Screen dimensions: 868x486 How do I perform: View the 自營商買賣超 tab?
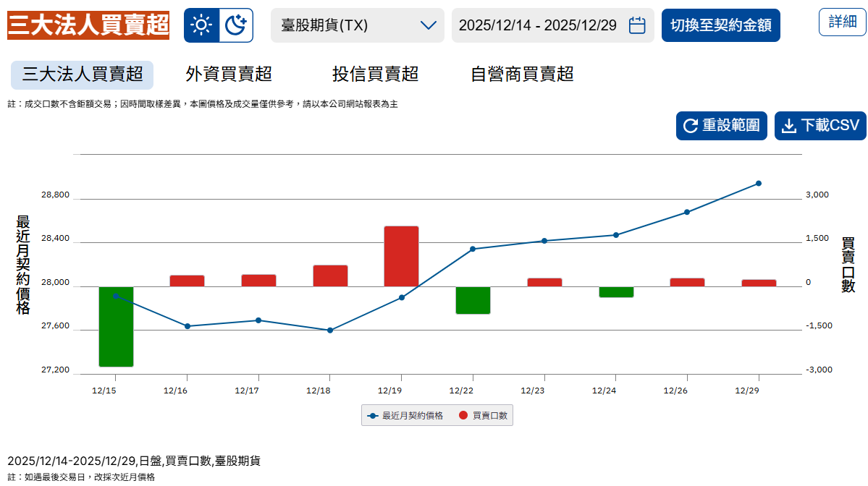(521, 74)
